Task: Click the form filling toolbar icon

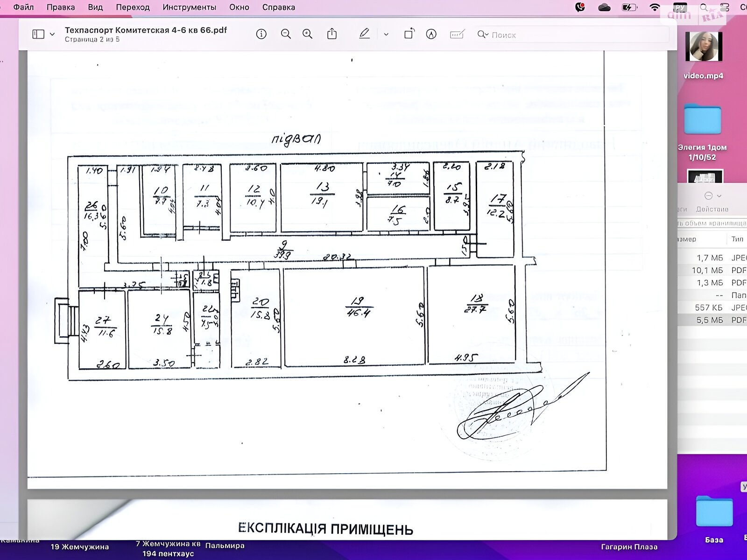Action: tap(457, 34)
